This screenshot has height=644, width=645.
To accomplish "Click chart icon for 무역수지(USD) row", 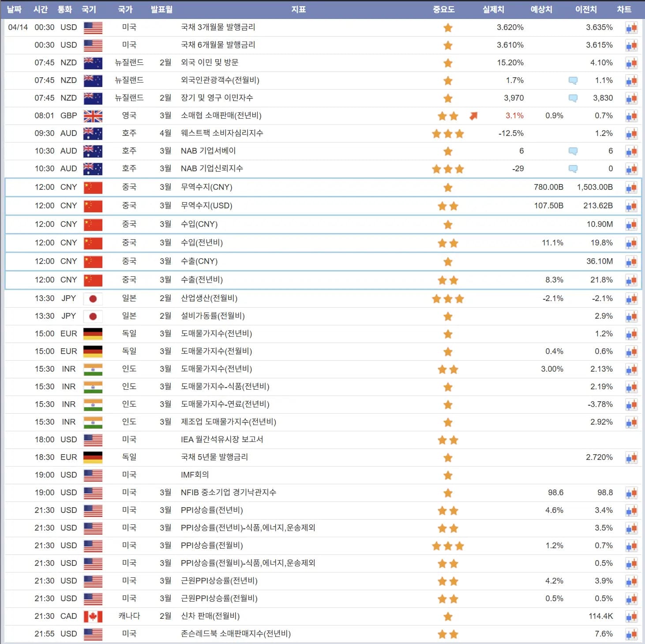I will 631,206.
